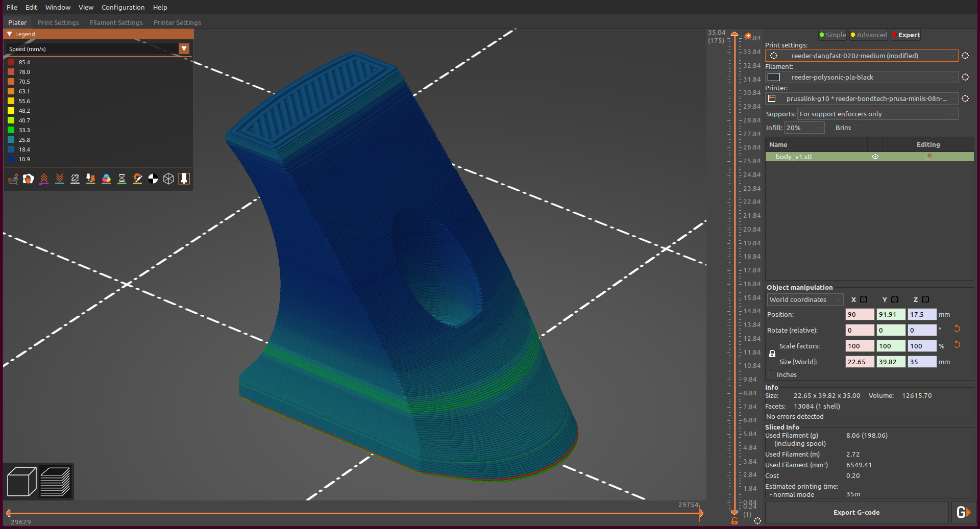Viewport: 980px width, 529px height.
Task: Toggle the vertical slider lock icon
Action: tap(734, 521)
